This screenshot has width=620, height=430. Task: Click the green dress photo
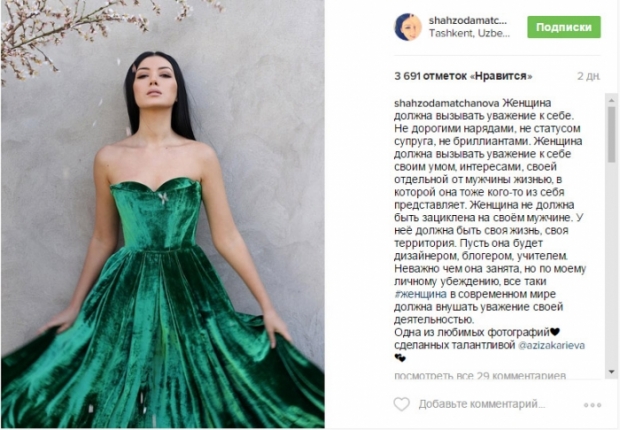click(x=163, y=214)
